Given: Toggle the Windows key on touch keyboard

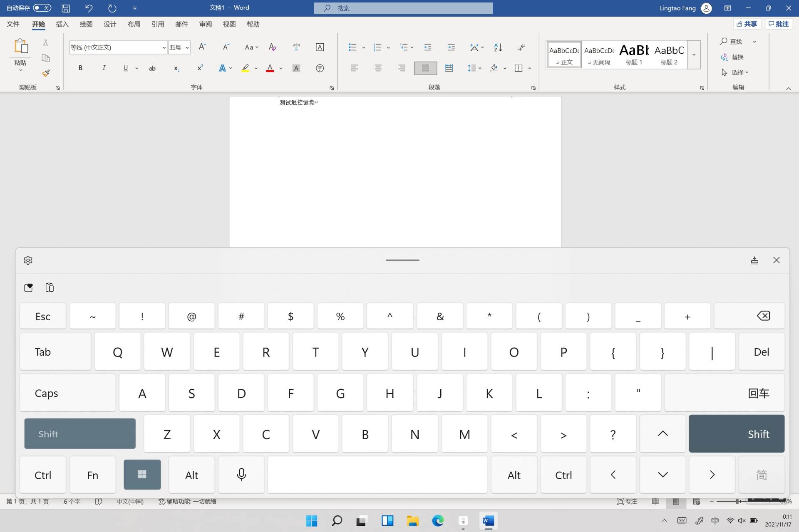Looking at the screenshot, I should (x=142, y=475).
